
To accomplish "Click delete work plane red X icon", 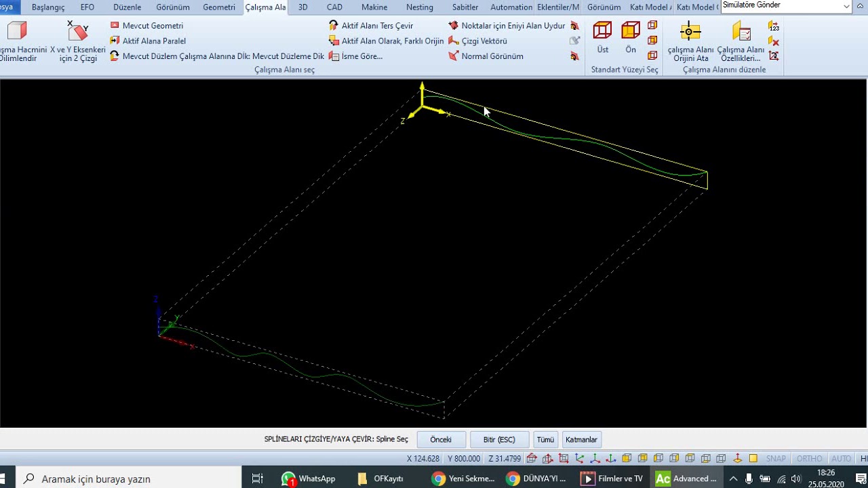I will 774,41.
